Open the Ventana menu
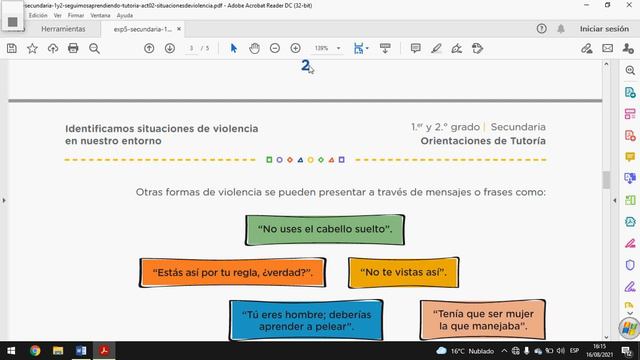The image size is (640, 360). coord(100,16)
